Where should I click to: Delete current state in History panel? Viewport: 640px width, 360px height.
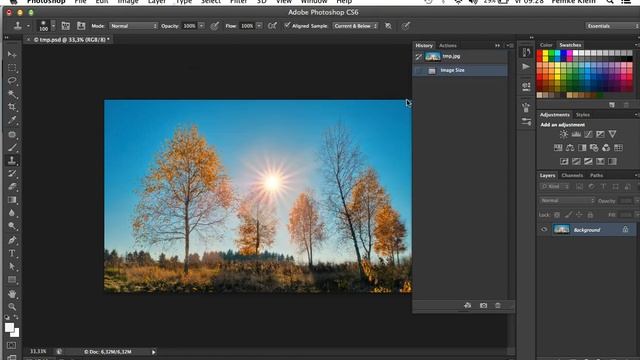click(498, 305)
